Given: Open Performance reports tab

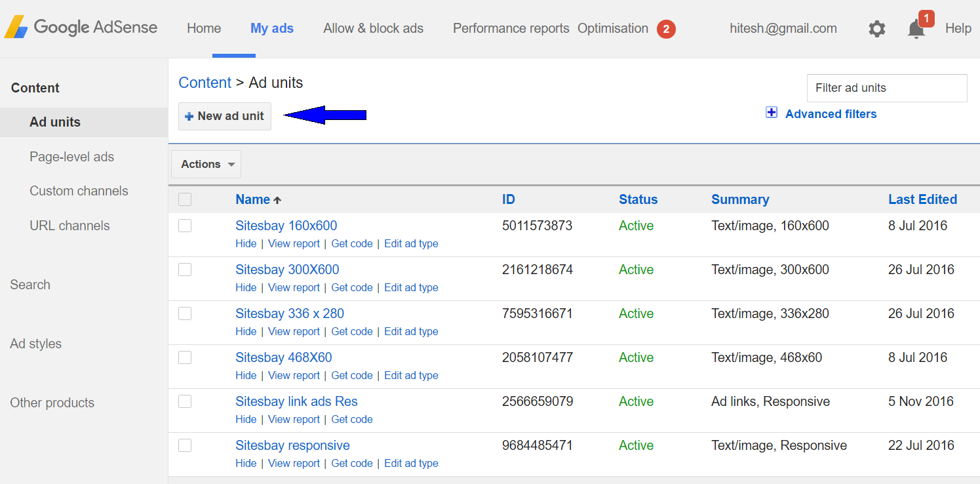Looking at the screenshot, I should click(x=511, y=28).
